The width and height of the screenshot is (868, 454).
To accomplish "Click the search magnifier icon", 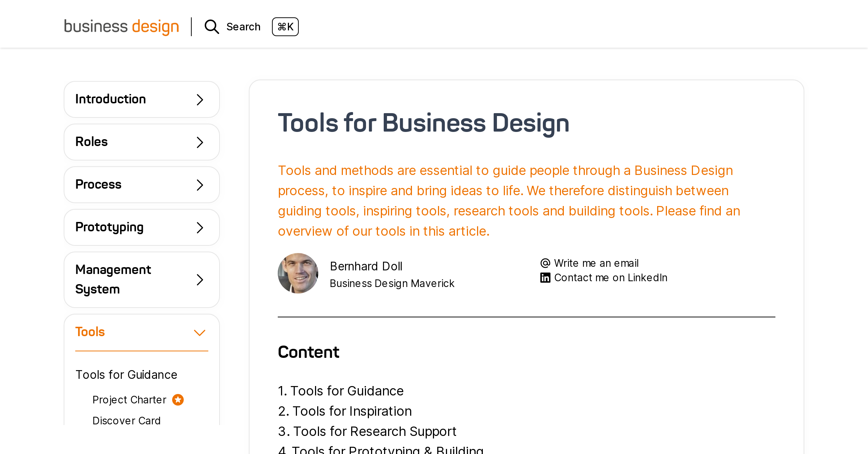I will pos(212,27).
